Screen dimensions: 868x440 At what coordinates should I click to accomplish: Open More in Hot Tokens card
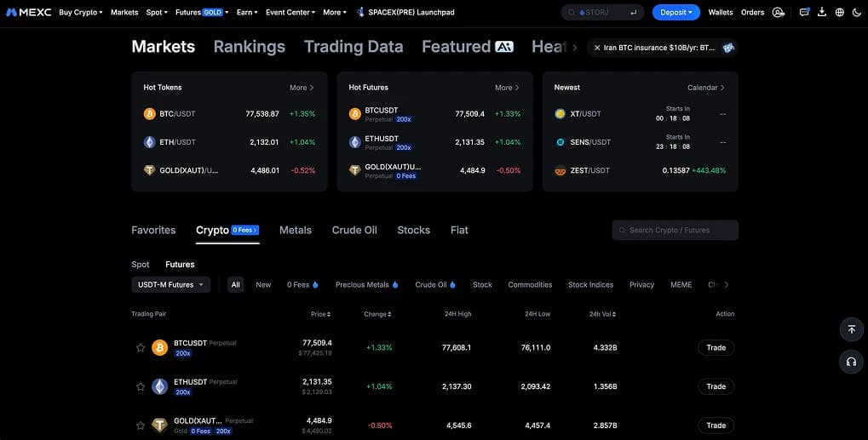click(302, 88)
